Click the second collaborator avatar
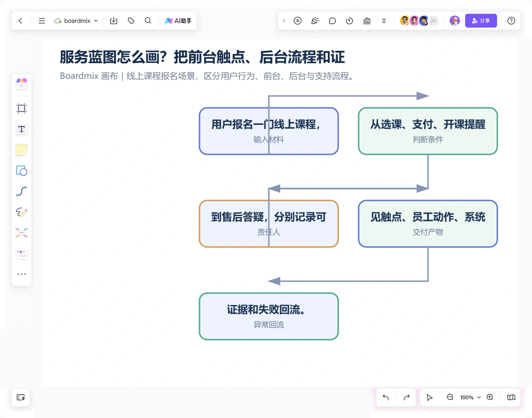This screenshot has width=532, height=418. (414, 21)
